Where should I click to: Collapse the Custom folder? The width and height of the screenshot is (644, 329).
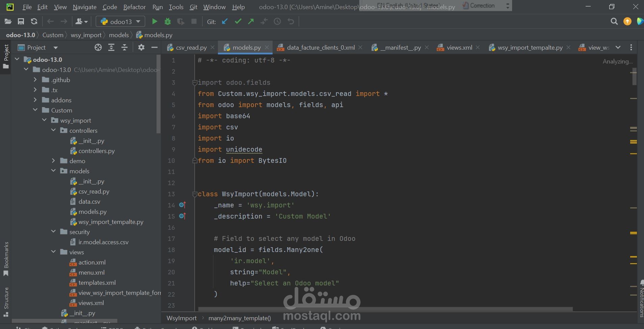point(35,110)
